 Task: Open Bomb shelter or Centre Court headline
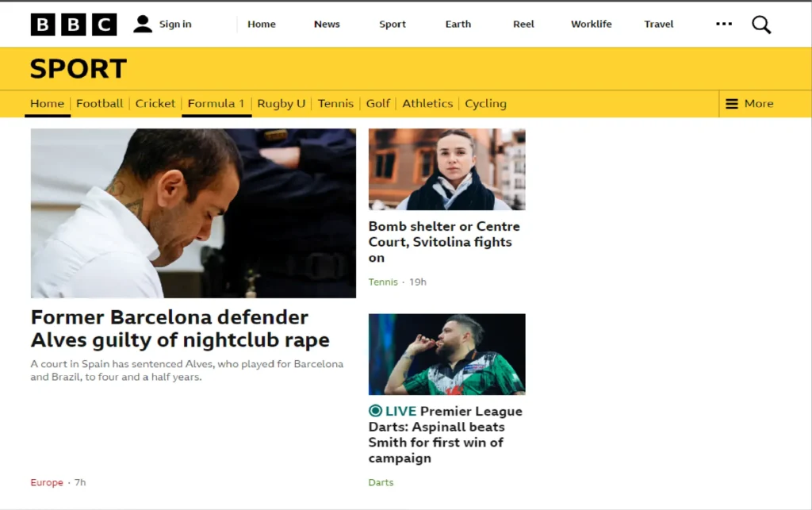[444, 242]
